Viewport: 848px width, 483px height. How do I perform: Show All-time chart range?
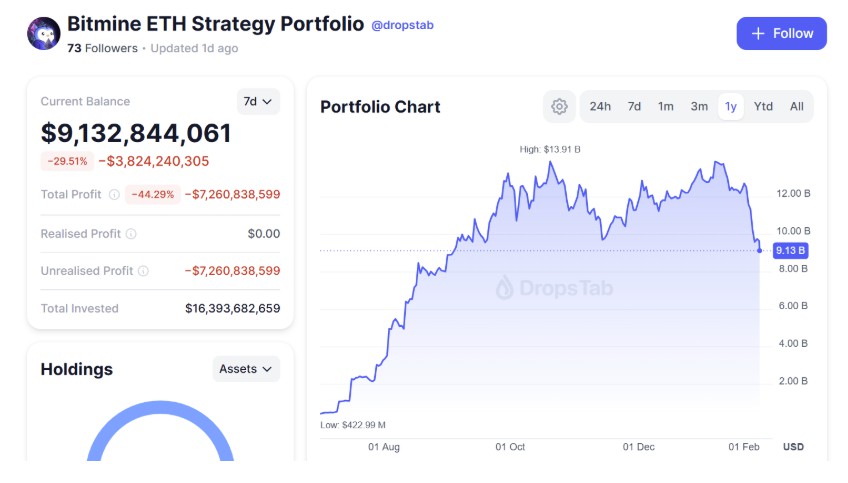[796, 107]
